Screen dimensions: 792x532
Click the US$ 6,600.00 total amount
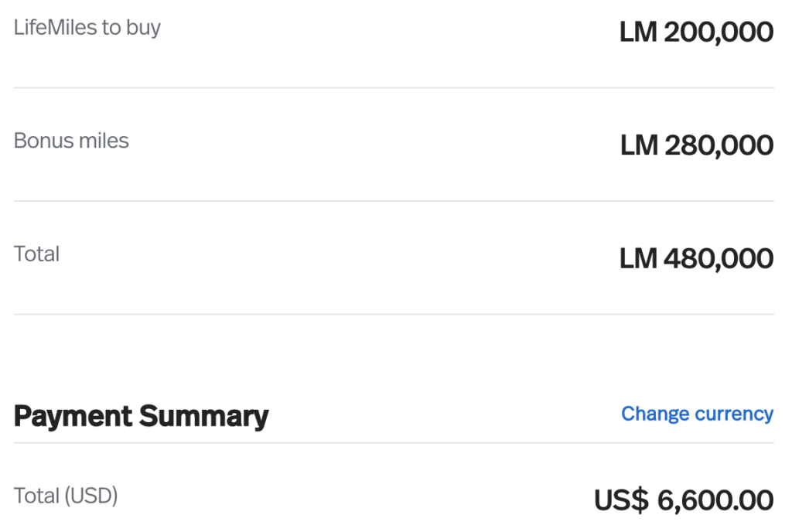click(x=684, y=500)
